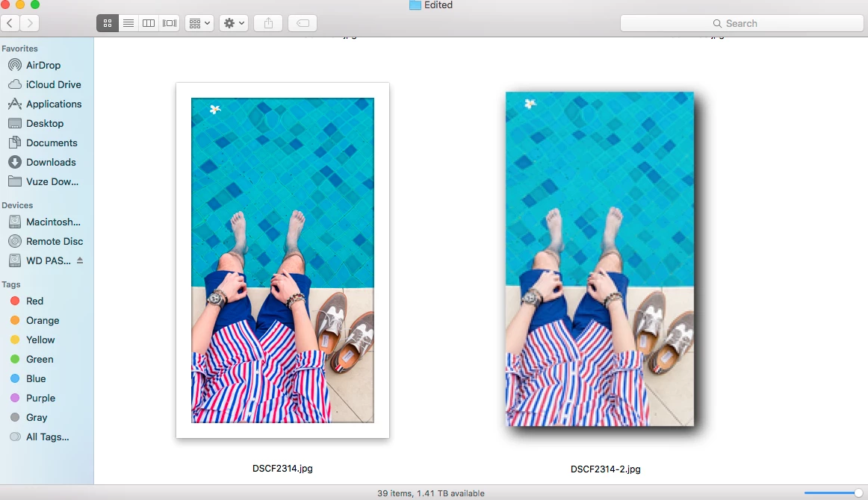Open the item arrangement dropdown
The height and width of the screenshot is (500, 868).
coord(199,23)
